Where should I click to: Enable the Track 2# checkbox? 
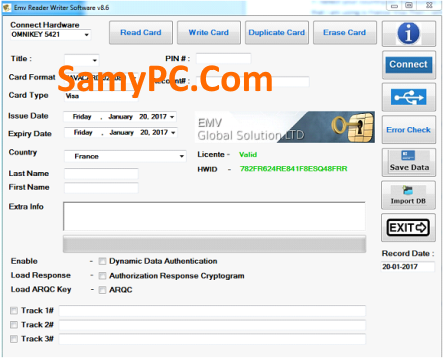pos(14,325)
